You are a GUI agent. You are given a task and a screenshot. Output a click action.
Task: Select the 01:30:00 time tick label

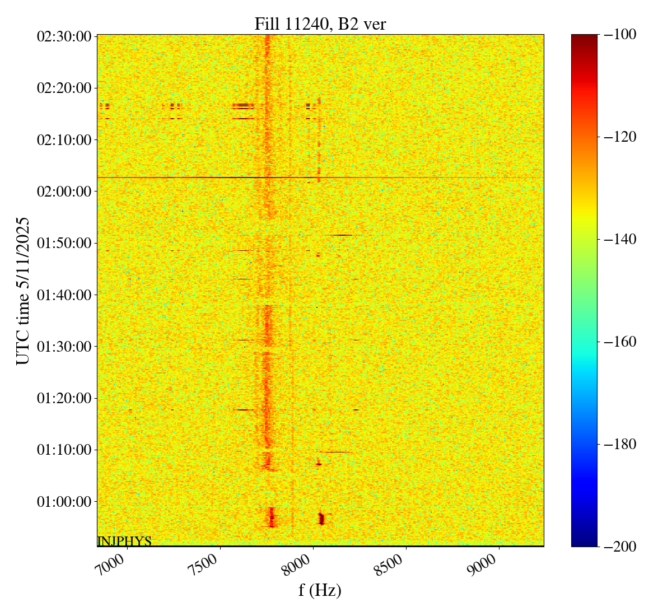[64, 347]
